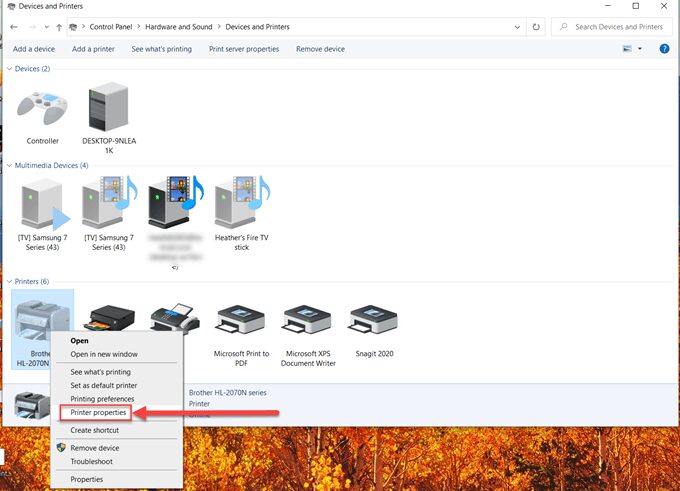
Task: Click Print server properties command
Action: click(244, 49)
